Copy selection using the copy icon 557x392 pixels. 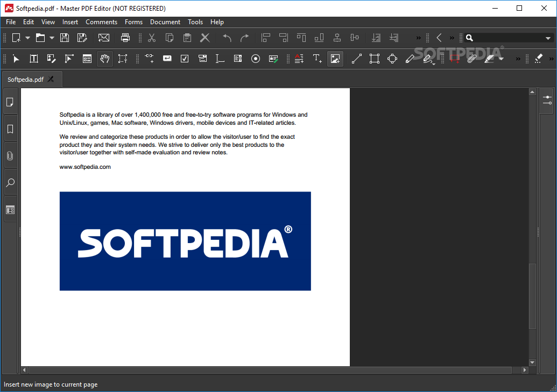[x=170, y=38]
